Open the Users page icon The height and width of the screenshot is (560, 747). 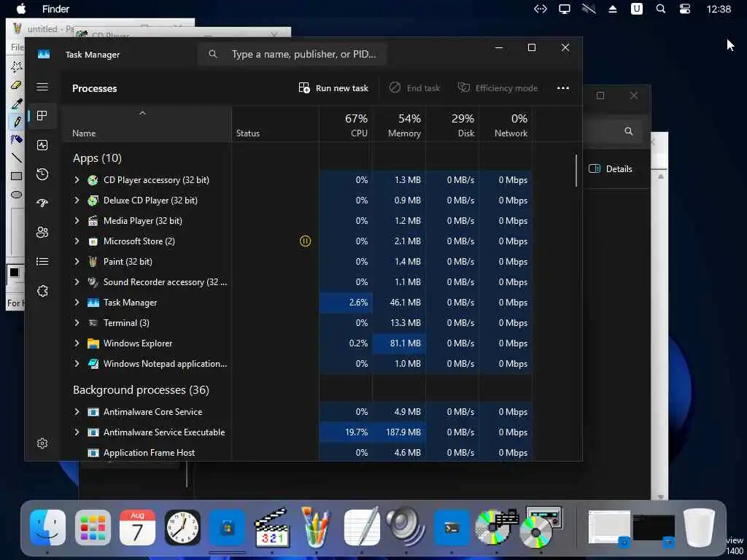pos(42,233)
